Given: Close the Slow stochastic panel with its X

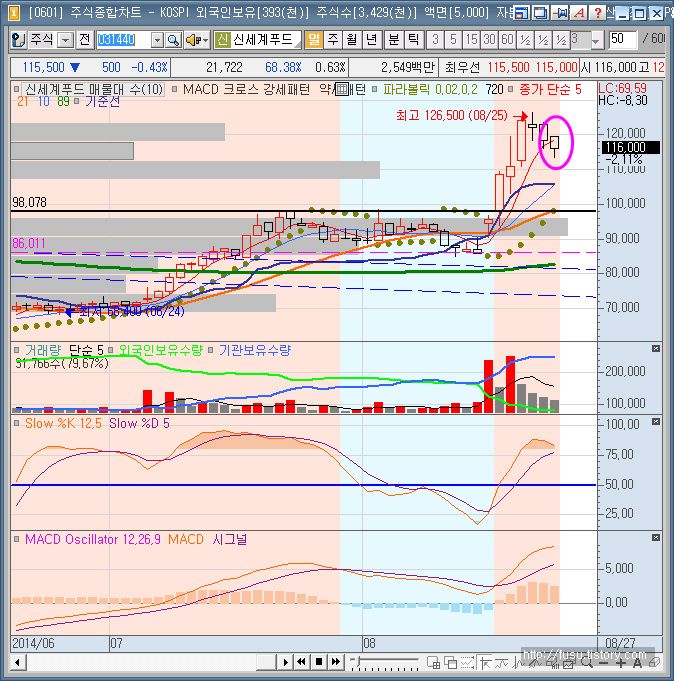Looking at the screenshot, I should click(x=656, y=422).
